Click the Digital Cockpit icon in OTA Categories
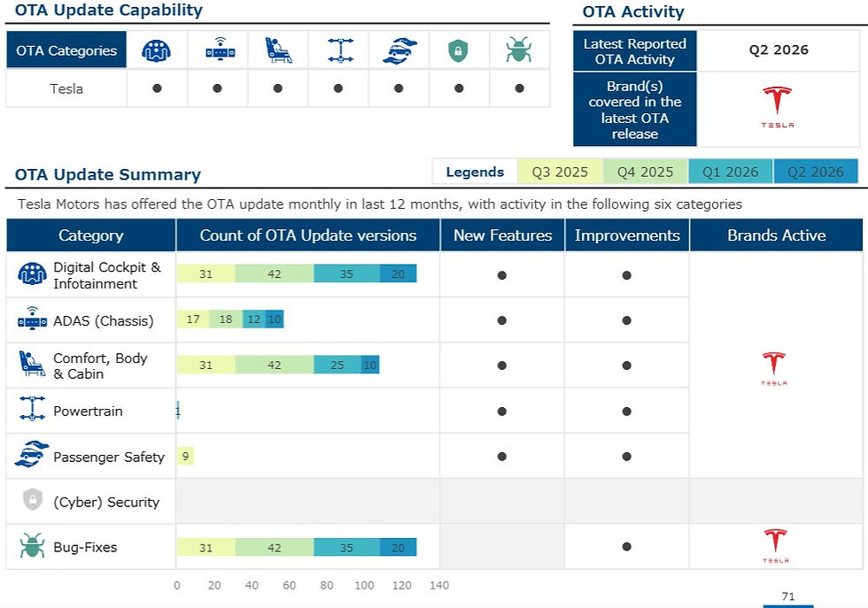This screenshot has height=608, width=868. [x=156, y=50]
